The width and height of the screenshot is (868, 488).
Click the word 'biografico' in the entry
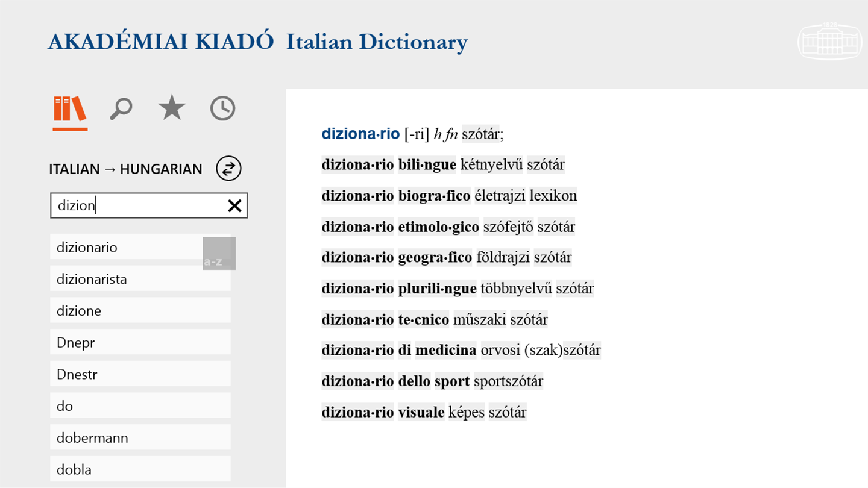click(x=435, y=196)
